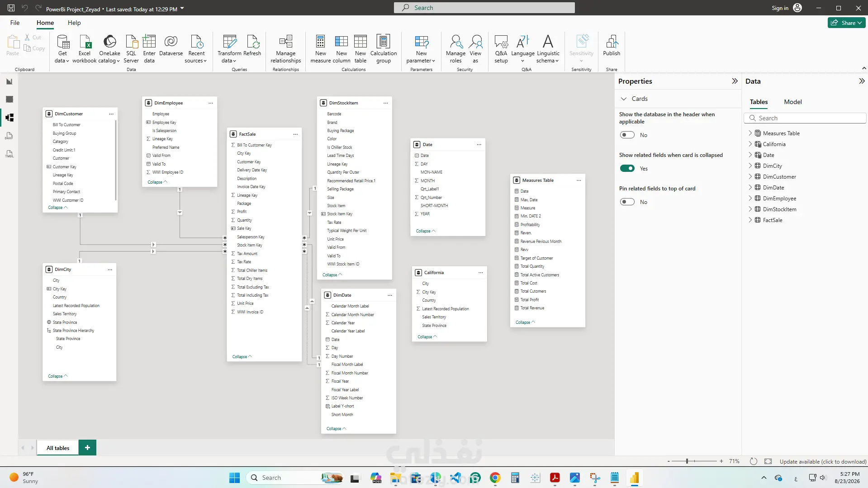Switch to Table view in sidebar
Screen dimensions: 868x488
9,99
